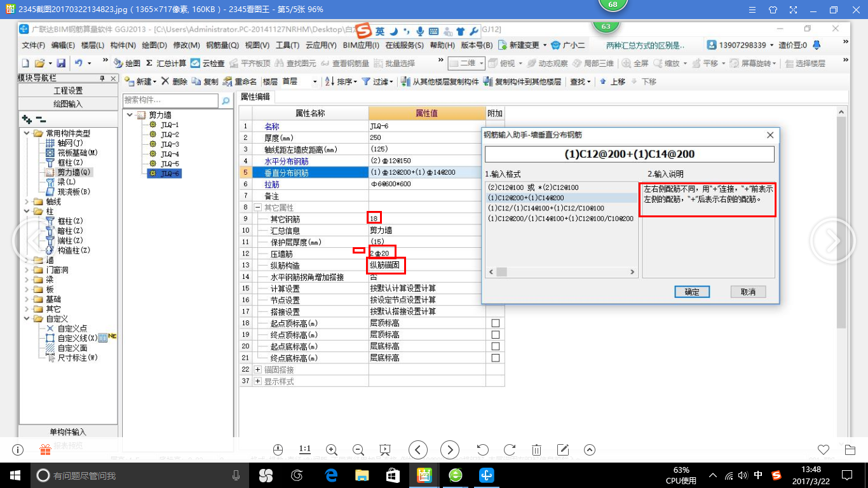Click the Windows Start button
The height and width of the screenshot is (488, 868).
[15, 475]
